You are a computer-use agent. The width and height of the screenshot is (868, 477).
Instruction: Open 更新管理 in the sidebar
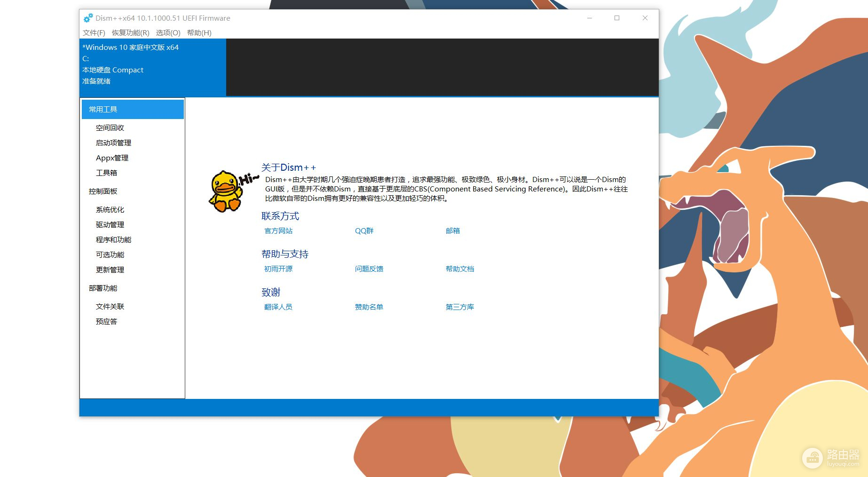coord(110,270)
